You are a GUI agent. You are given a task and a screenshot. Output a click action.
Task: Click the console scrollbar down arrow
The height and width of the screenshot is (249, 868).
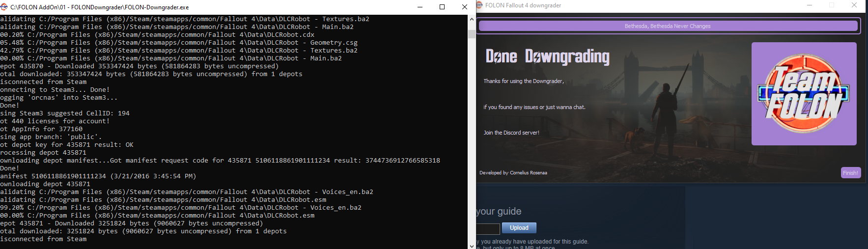pos(472,246)
